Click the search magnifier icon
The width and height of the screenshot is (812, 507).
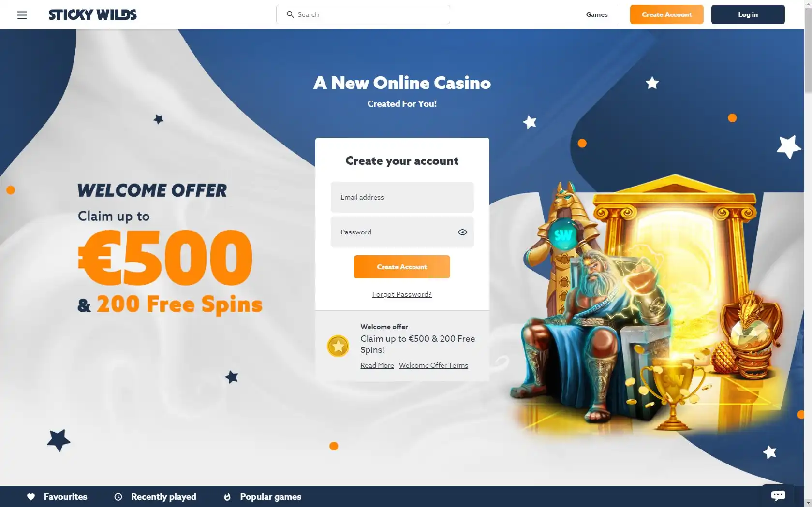(x=290, y=14)
